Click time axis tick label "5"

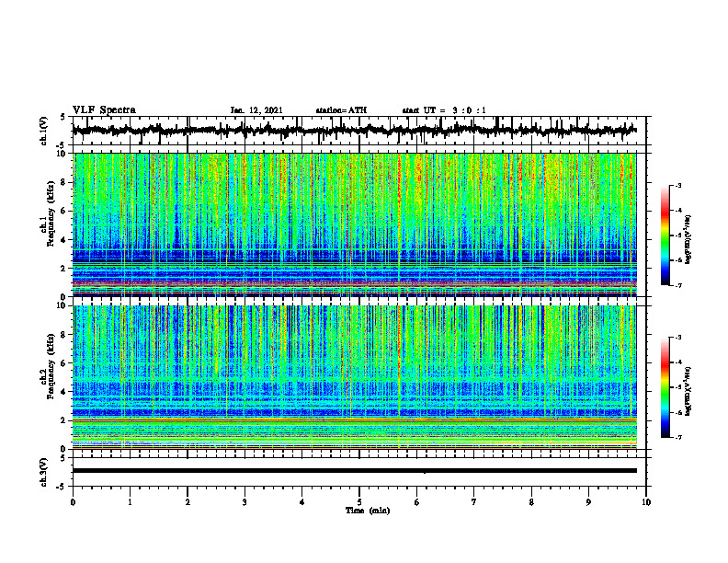[x=359, y=502]
